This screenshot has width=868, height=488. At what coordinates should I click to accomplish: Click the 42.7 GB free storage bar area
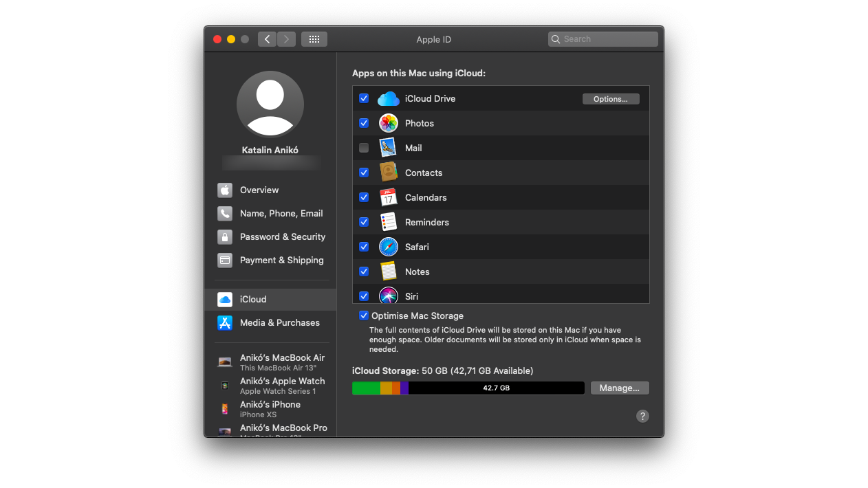coord(496,388)
